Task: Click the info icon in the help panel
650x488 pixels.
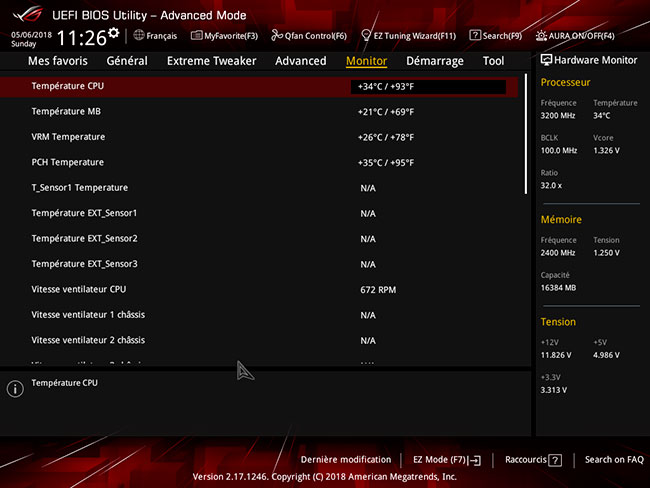Action: tap(15, 389)
